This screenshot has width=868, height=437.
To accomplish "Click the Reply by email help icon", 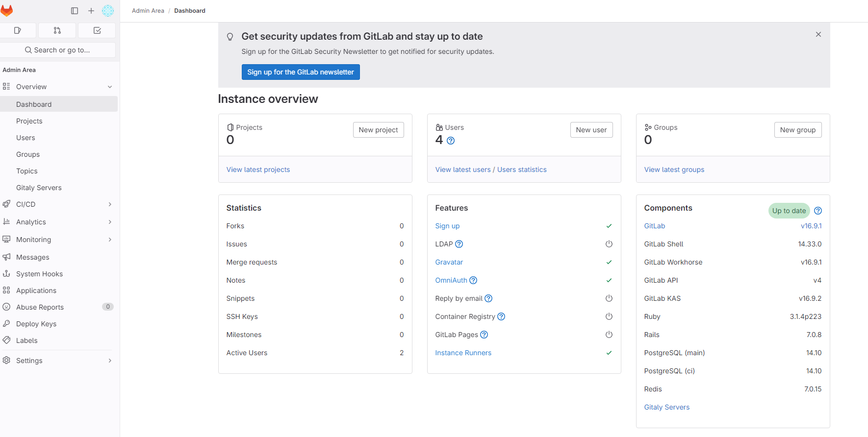I will [488, 298].
